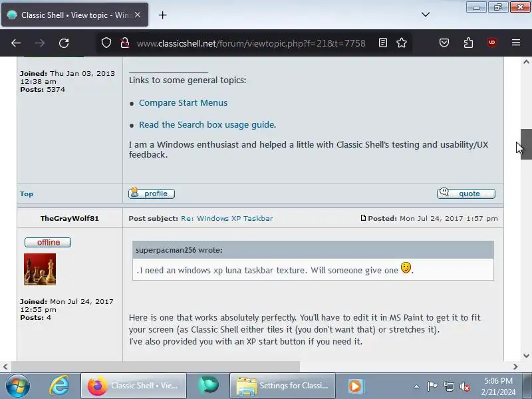
Task: Go back to the previous page
Action: pyautogui.click(x=16, y=43)
